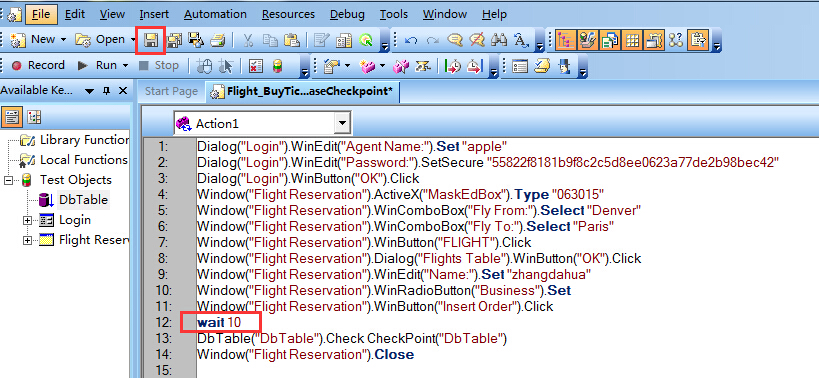This screenshot has height=378, width=819.
Task: Open the Tools menu
Action: [394, 14]
